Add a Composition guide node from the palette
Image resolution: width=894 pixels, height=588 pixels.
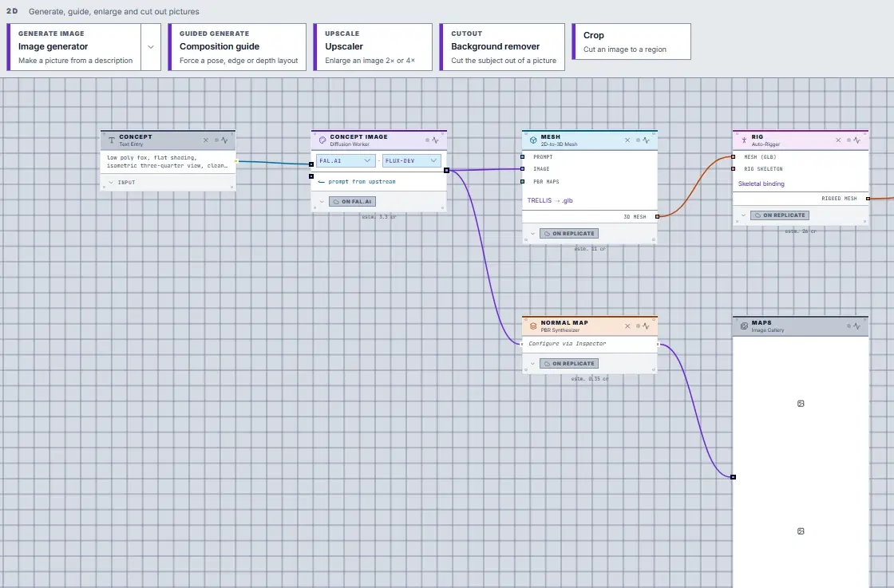point(237,47)
